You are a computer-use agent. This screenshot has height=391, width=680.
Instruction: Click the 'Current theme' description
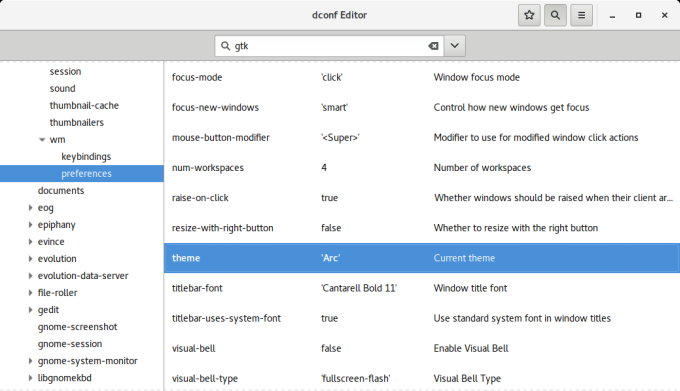click(464, 258)
